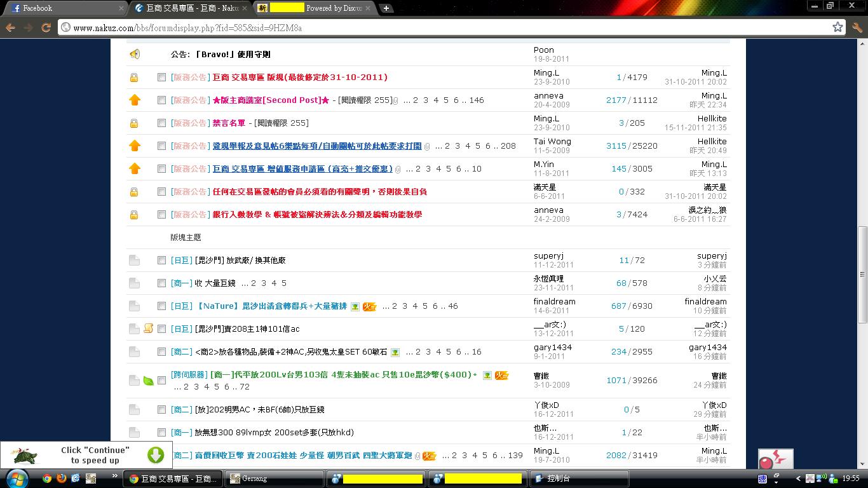The image size is (868, 488).
Task: Click the scroll icon on the 賣208主1神101信ac thread
Action: coord(148,329)
